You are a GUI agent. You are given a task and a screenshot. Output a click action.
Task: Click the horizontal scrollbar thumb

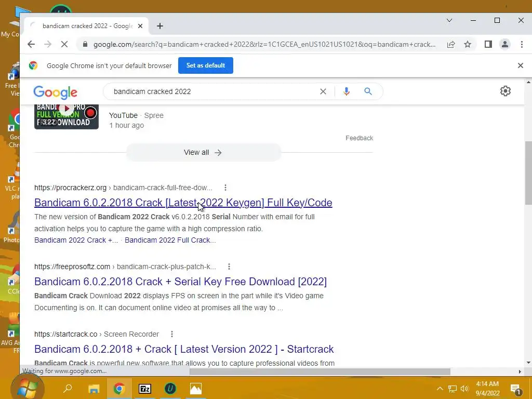pos(320,371)
